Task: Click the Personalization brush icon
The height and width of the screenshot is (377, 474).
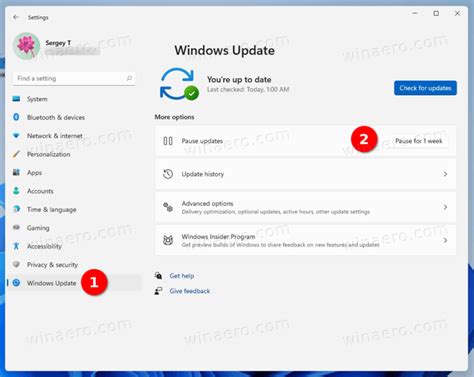Action: 16,154
